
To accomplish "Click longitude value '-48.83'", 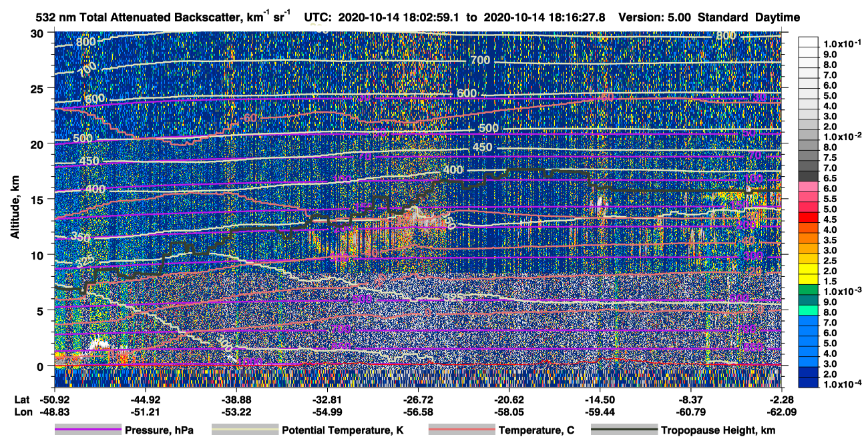I will tap(54, 412).
